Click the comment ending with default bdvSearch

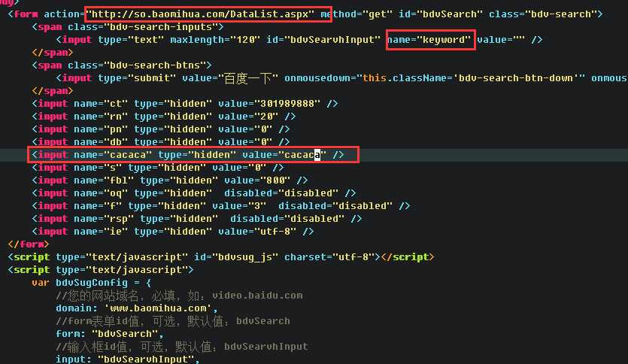[173, 321]
